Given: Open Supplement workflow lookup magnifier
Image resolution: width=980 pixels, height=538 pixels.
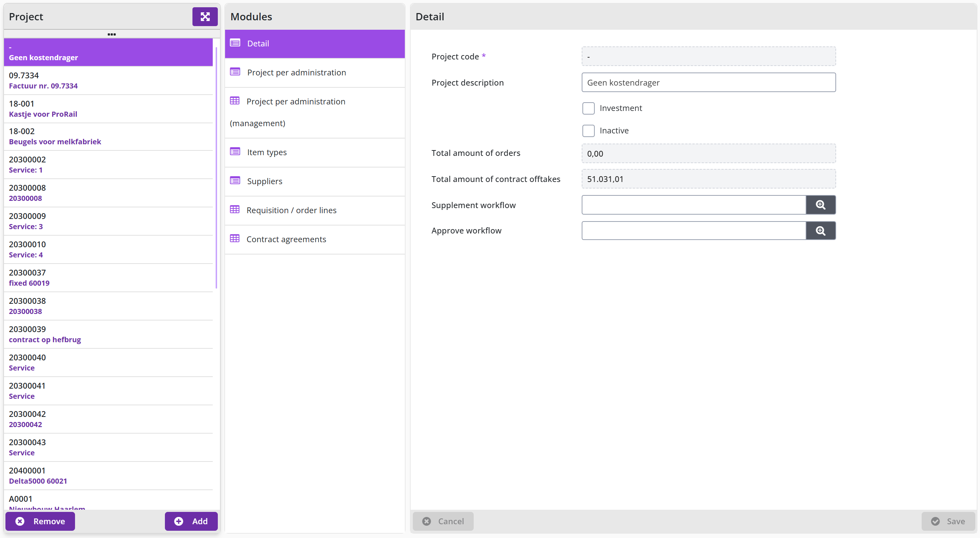Looking at the screenshot, I should coord(821,205).
